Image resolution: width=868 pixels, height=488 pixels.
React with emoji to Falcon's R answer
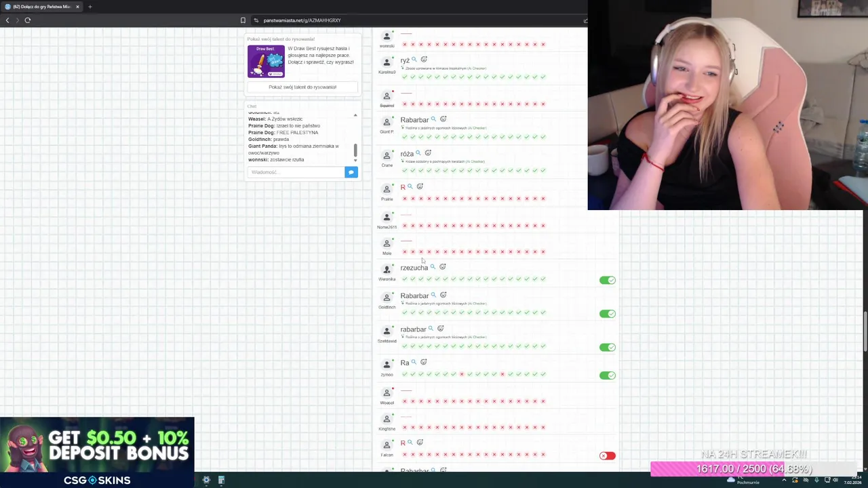click(x=420, y=443)
